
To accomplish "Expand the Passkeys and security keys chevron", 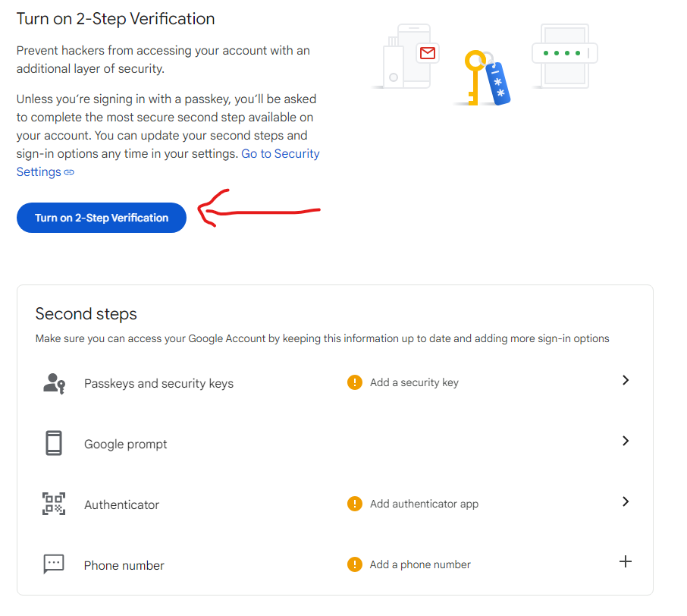I will (626, 381).
